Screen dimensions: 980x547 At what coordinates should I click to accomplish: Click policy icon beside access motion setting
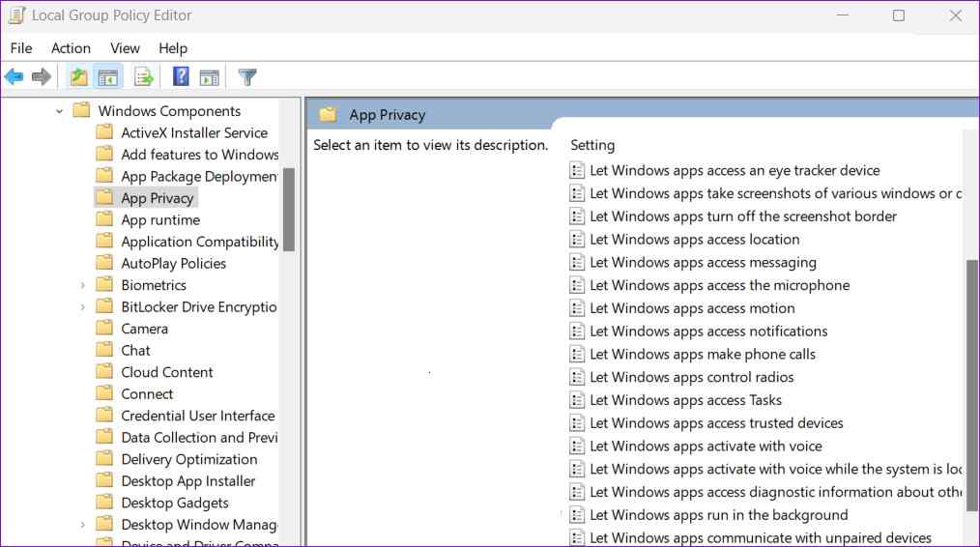pyautogui.click(x=577, y=308)
